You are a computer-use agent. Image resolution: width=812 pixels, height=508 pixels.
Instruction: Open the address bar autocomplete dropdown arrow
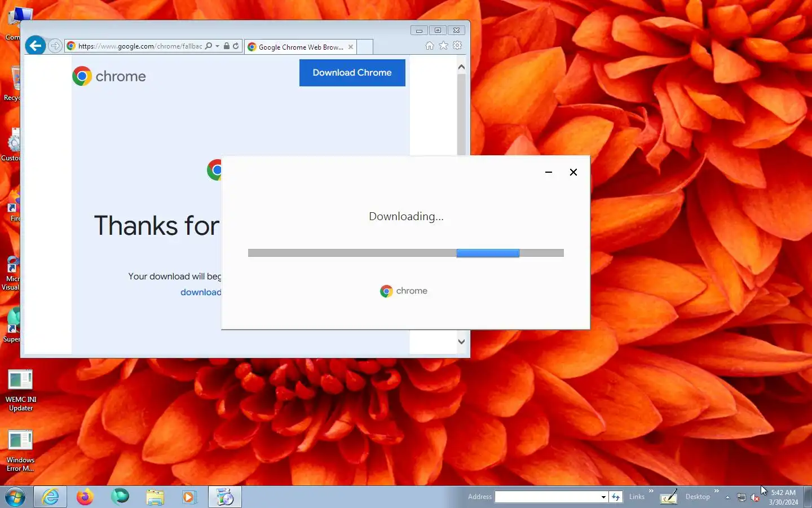(x=217, y=46)
